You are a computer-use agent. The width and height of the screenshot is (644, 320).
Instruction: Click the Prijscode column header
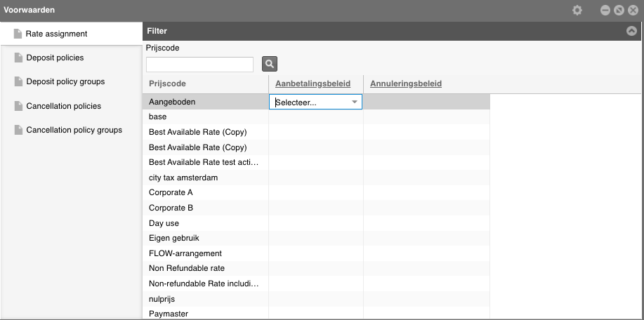click(167, 84)
